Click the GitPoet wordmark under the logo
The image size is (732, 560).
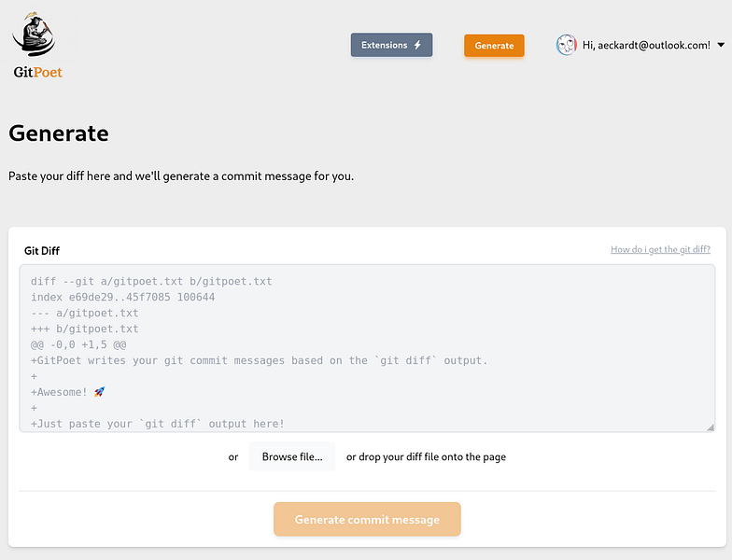click(x=38, y=72)
